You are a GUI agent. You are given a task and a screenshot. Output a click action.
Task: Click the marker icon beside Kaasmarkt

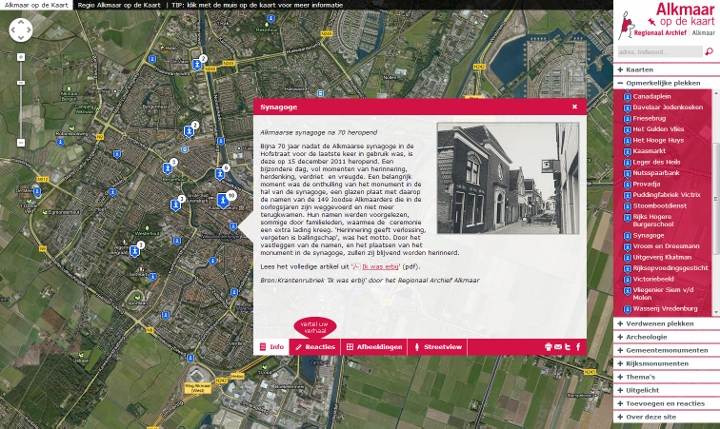(628, 150)
